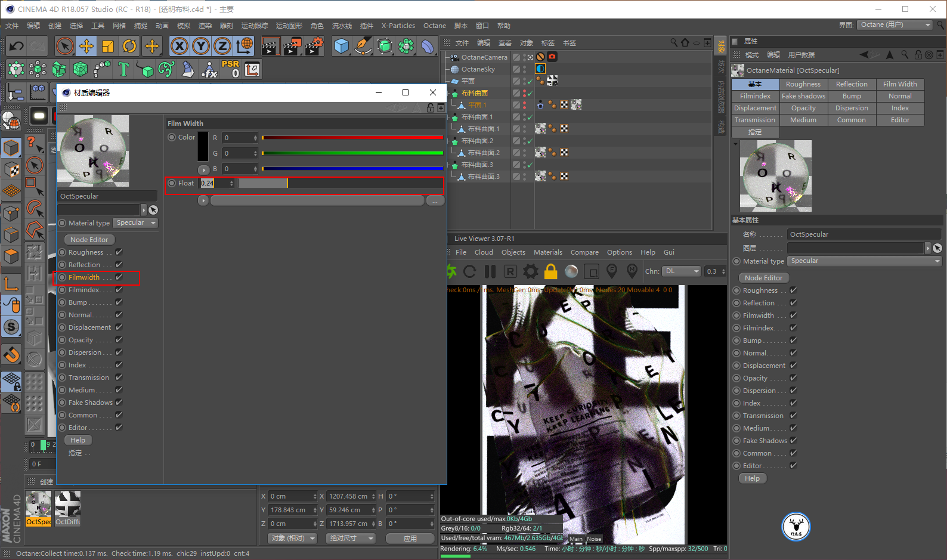Open the Chn DL channel dropdown
The width and height of the screenshot is (947, 560).
[x=681, y=271]
